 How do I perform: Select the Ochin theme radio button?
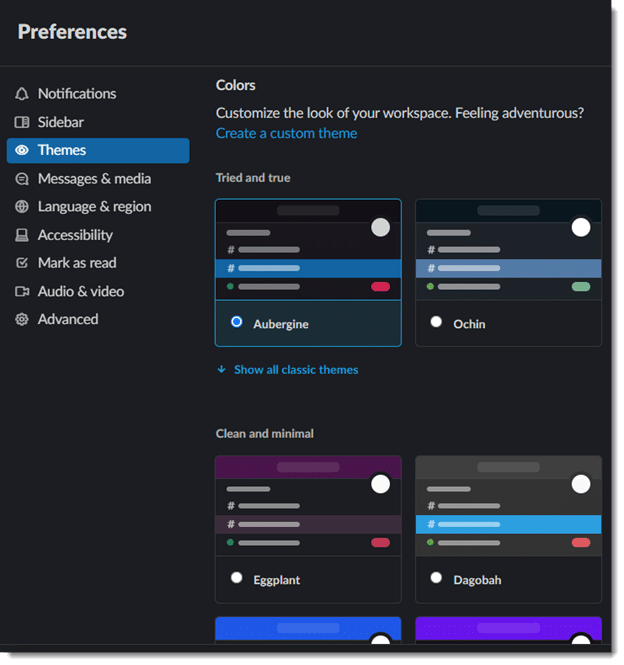click(436, 322)
